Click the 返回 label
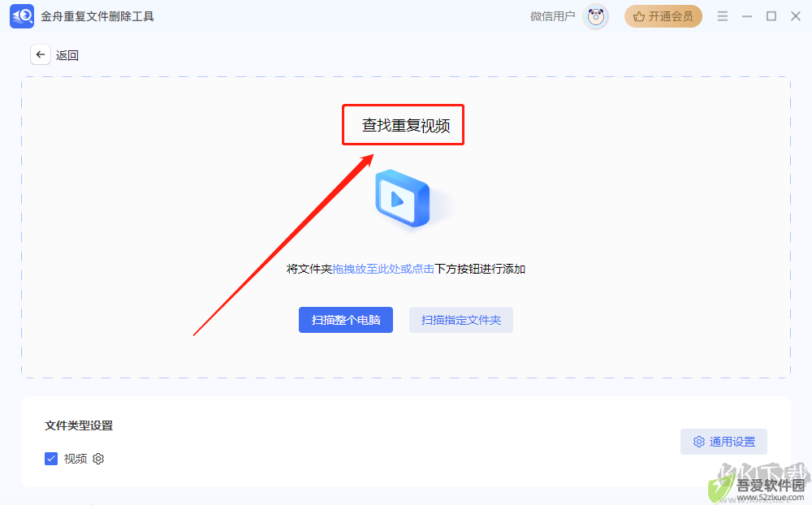The image size is (812, 505). [x=67, y=55]
